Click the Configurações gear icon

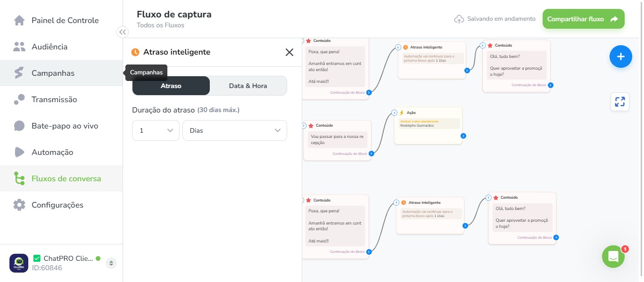19,205
